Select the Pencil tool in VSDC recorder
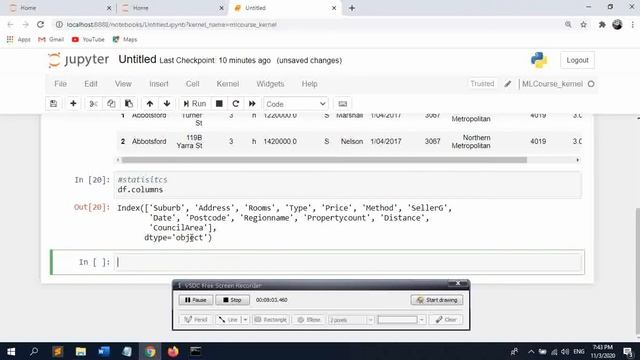This screenshot has height=360, width=640. tap(196, 320)
